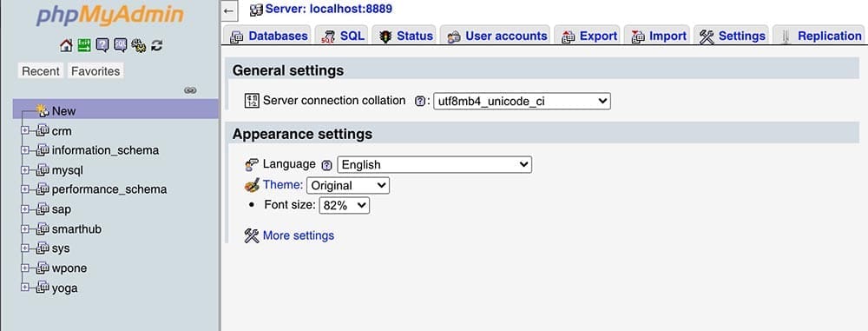Open Server connection collation dropdown
Screen dimensions: 868x331
[x=522, y=102]
